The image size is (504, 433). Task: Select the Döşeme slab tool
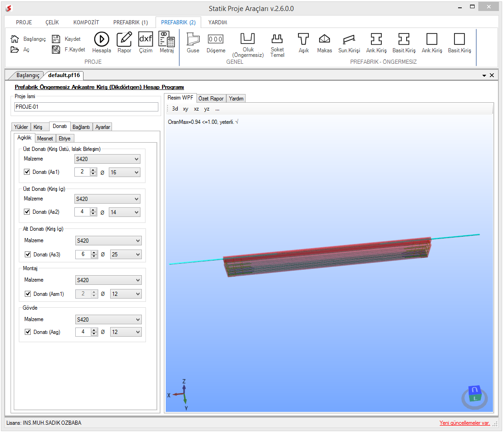click(216, 43)
